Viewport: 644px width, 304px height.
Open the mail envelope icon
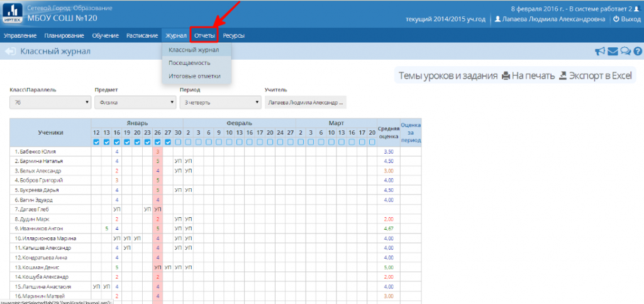tap(613, 52)
